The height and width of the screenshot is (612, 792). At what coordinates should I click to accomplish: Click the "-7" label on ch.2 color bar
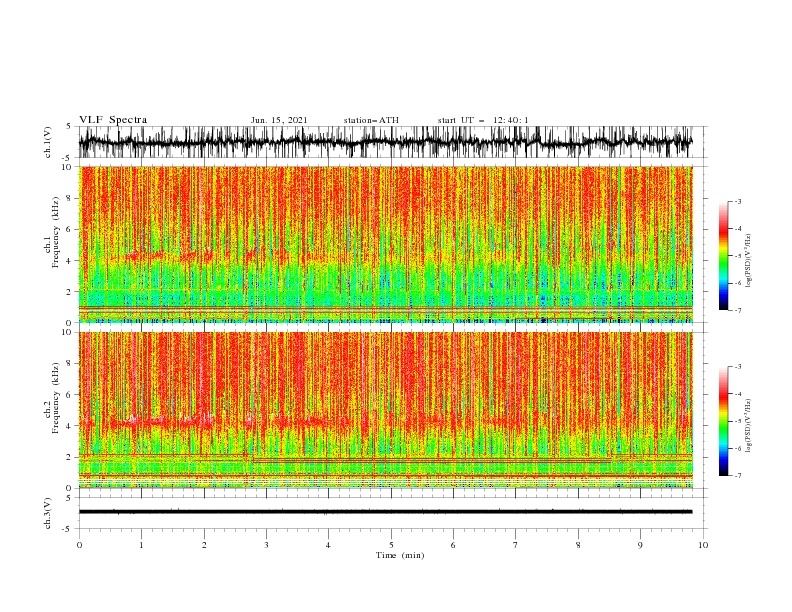pyautogui.click(x=737, y=475)
